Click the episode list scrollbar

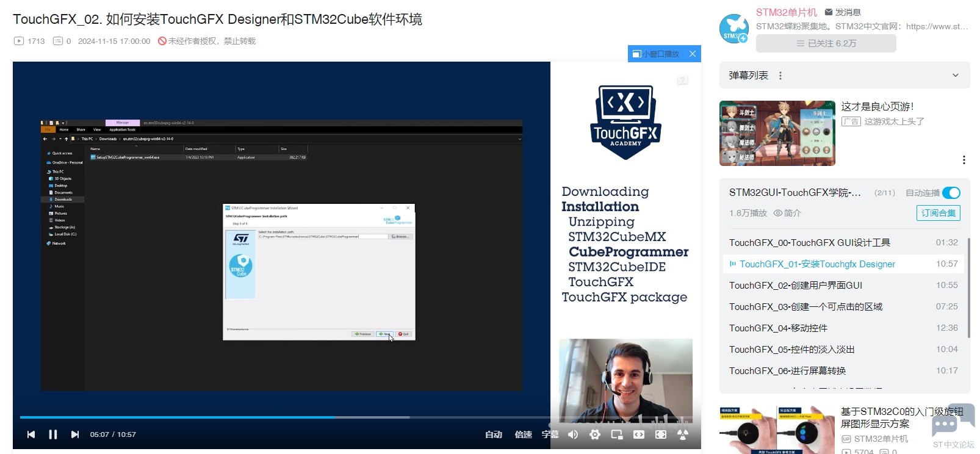pos(968,287)
